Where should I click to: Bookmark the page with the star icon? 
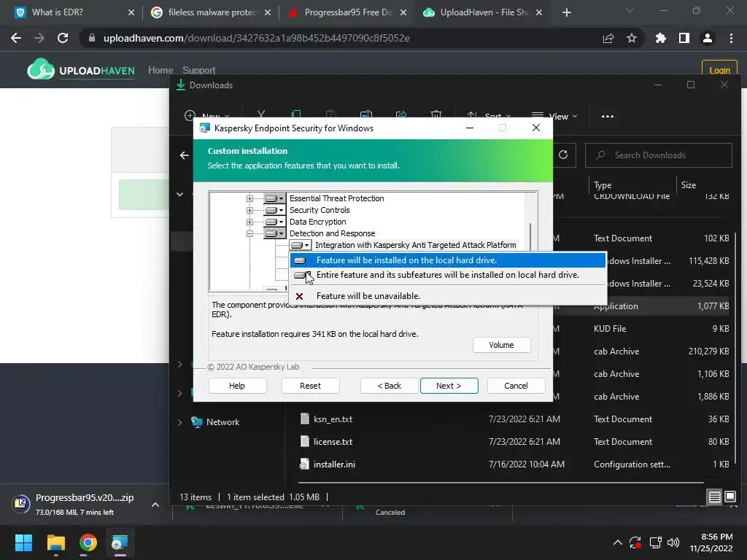pos(632,38)
